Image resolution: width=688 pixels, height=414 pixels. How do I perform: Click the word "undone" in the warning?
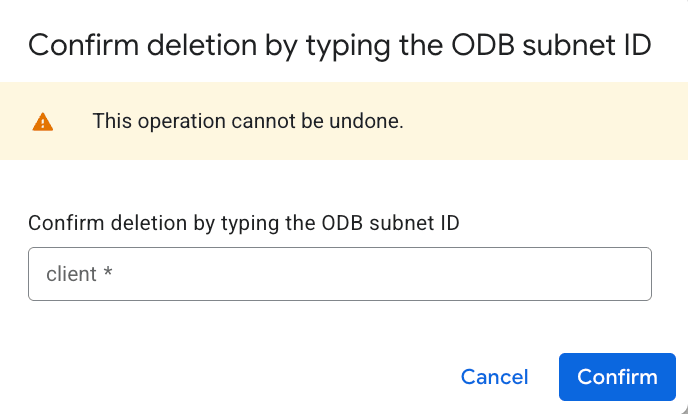point(371,122)
